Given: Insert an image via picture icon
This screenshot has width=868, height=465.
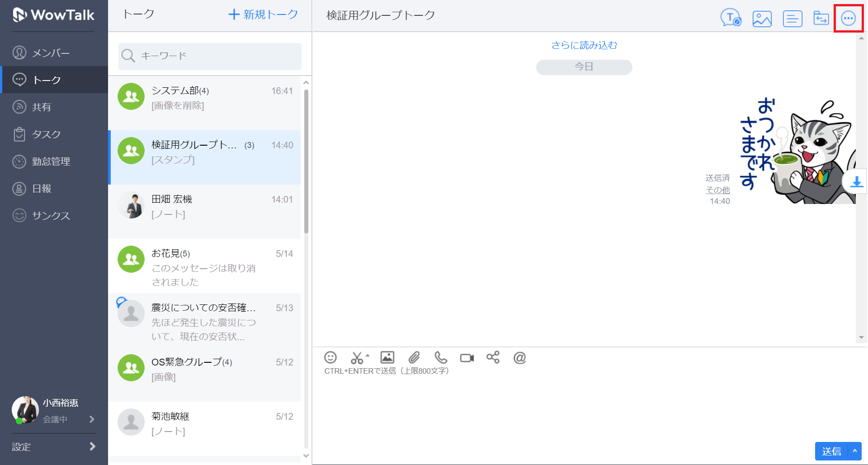Looking at the screenshot, I should 387,357.
